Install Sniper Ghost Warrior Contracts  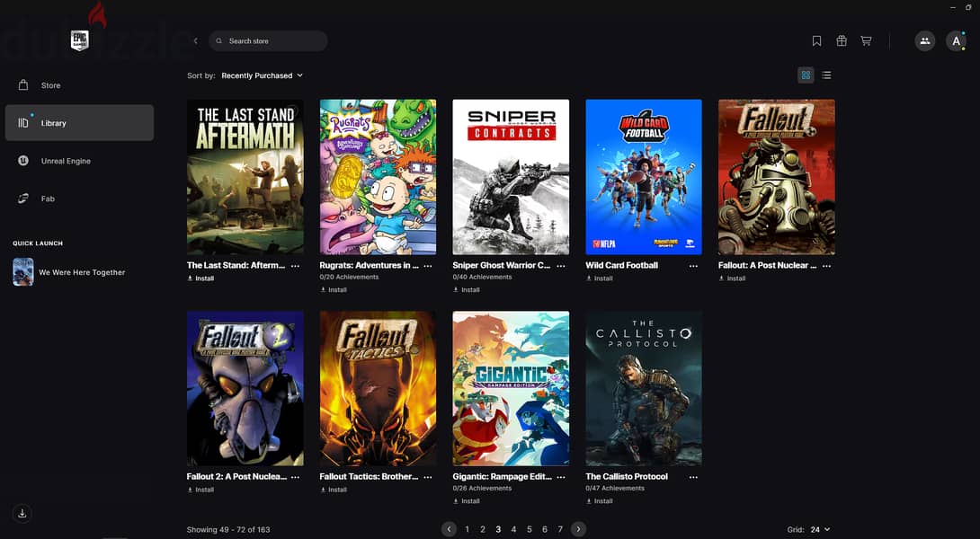[467, 290]
